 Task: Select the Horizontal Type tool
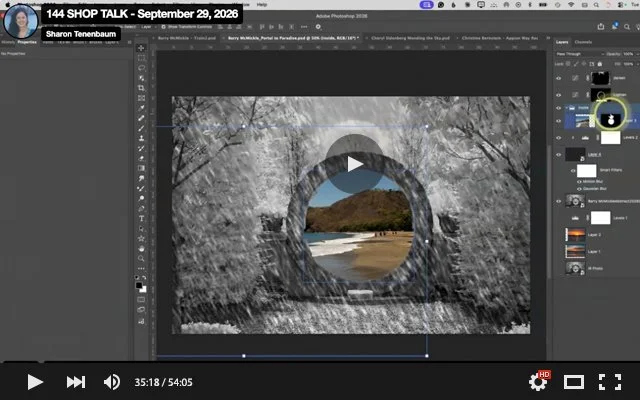[141, 218]
